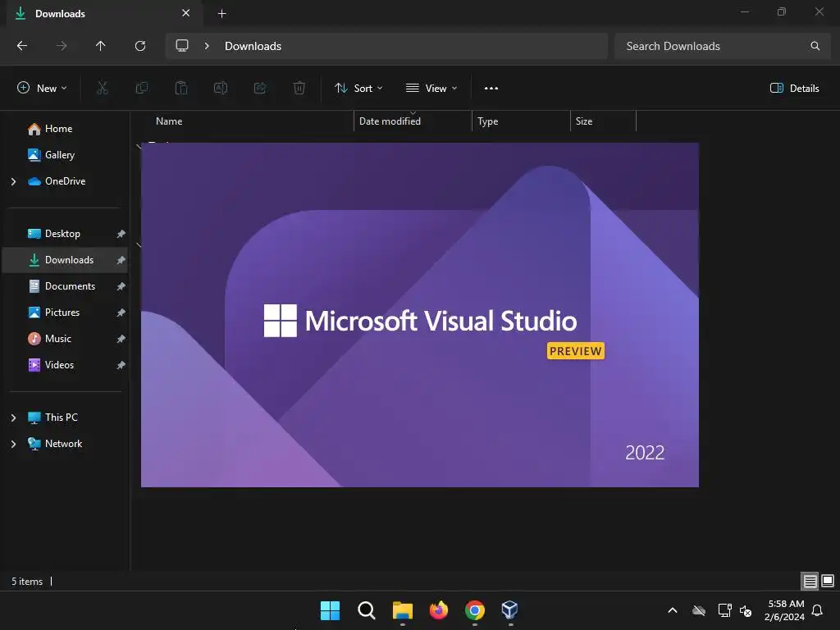Open the New dropdown menu
This screenshot has height=630, width=840.
coord(42,88)
